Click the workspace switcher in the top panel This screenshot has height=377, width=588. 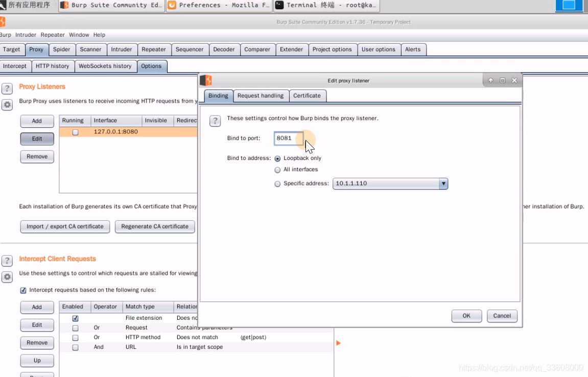569,5
